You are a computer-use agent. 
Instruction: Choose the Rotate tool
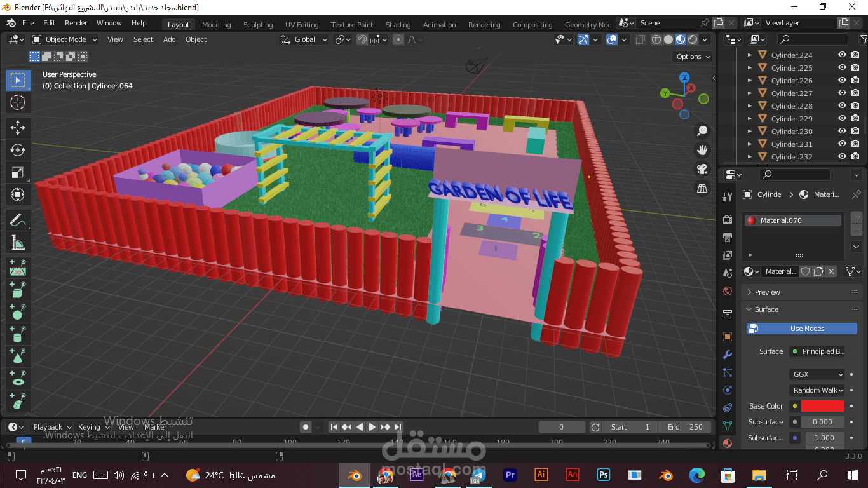tap(18, 150)
